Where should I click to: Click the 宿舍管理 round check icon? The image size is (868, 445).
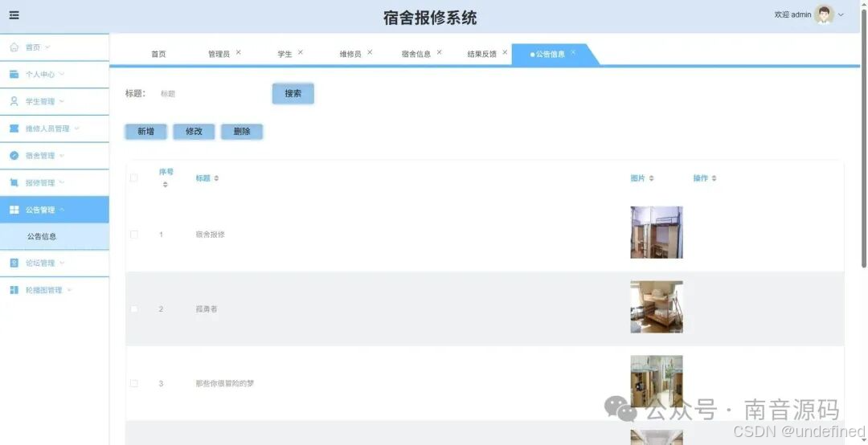[14, 156]
